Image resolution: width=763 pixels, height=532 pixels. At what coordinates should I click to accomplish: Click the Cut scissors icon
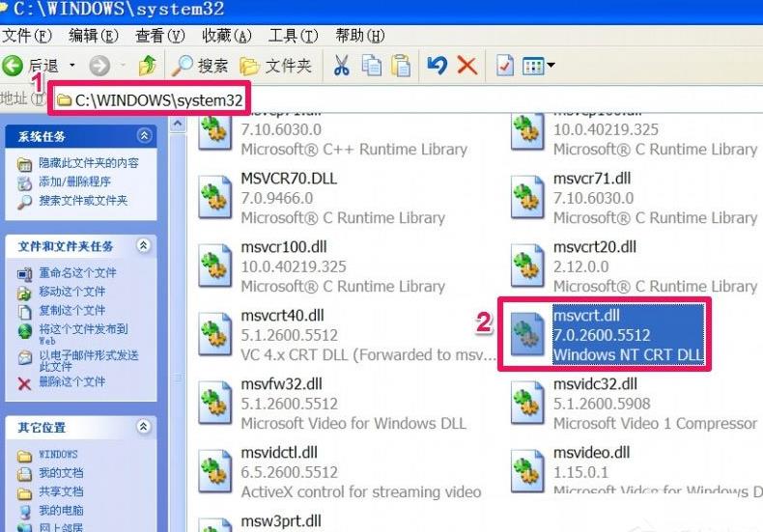point(341,66)
